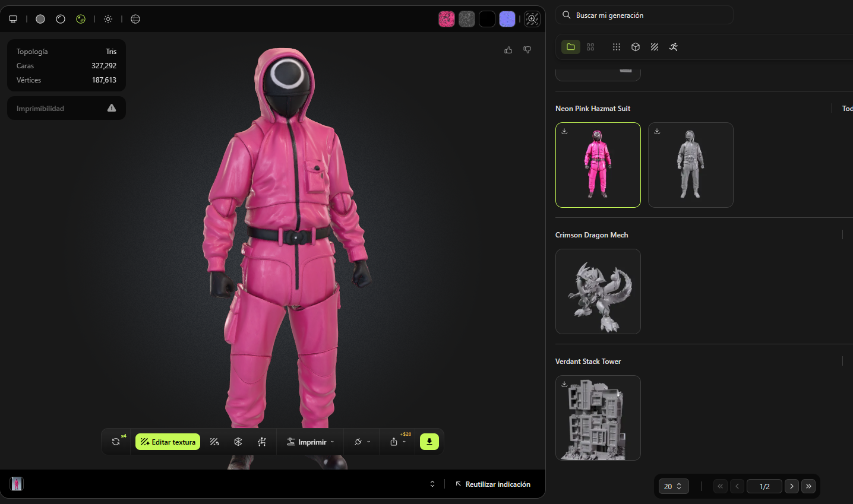
Task: Go to the previous page
Action: click(737, 486)
